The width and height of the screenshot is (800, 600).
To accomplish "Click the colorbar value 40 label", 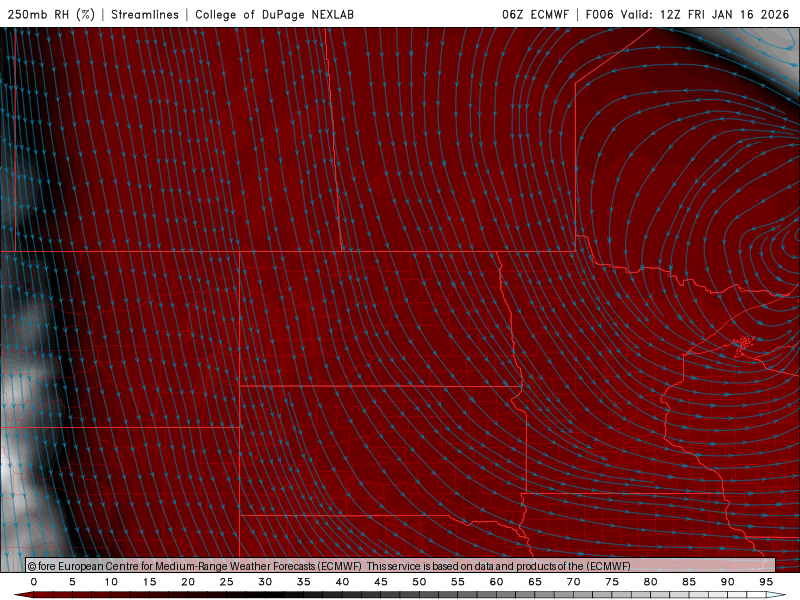I will (x=342, y=582).
